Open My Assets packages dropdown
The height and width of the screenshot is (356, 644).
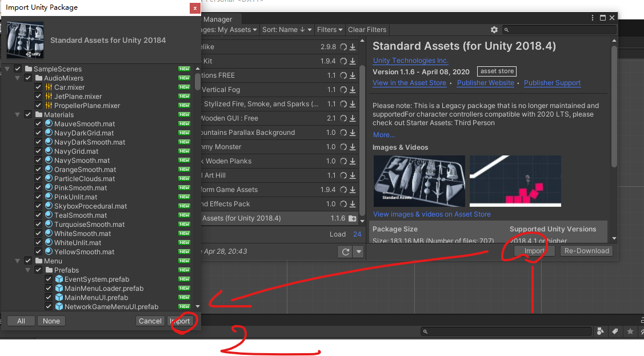(x=230, y=30)
